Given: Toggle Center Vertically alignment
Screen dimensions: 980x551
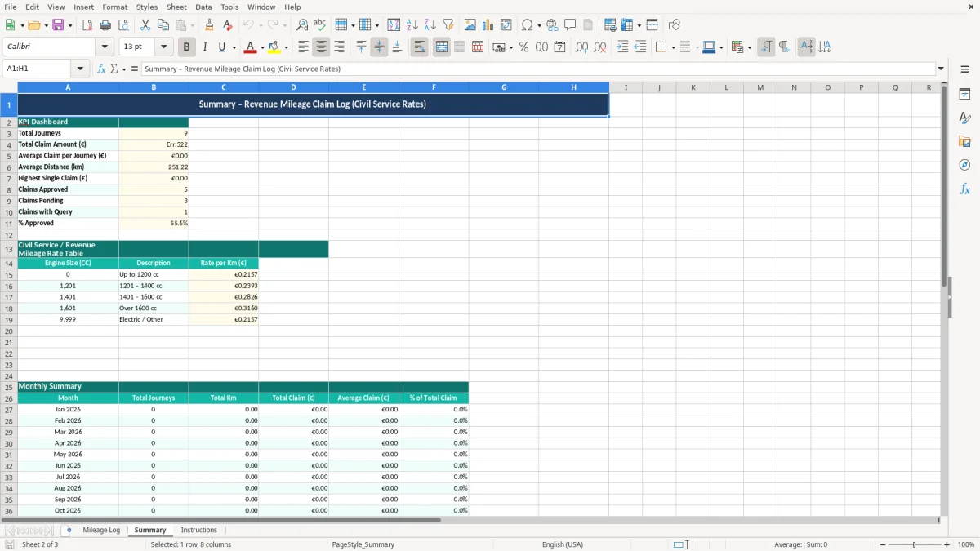Looking at the screenshot, I should click(x=379, y=47).
